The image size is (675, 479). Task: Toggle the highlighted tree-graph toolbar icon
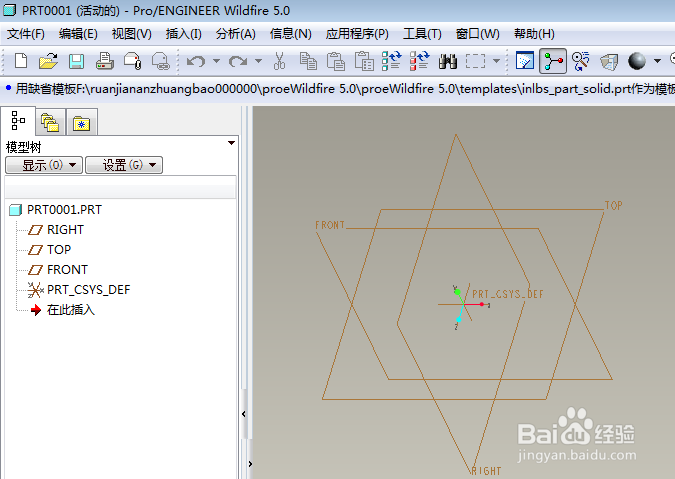click(553, 61)
